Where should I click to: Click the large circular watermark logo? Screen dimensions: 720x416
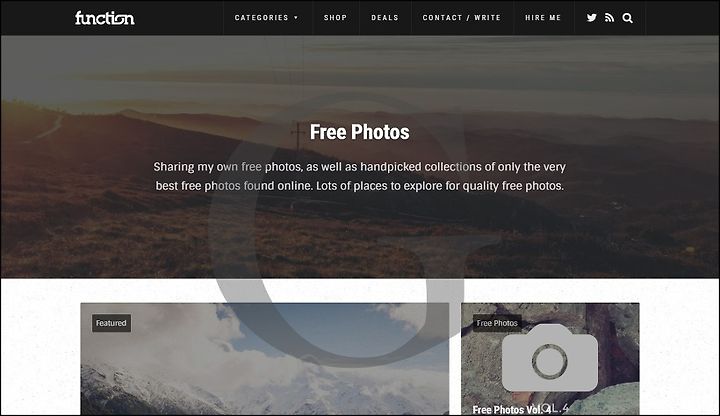coord(341,225)
